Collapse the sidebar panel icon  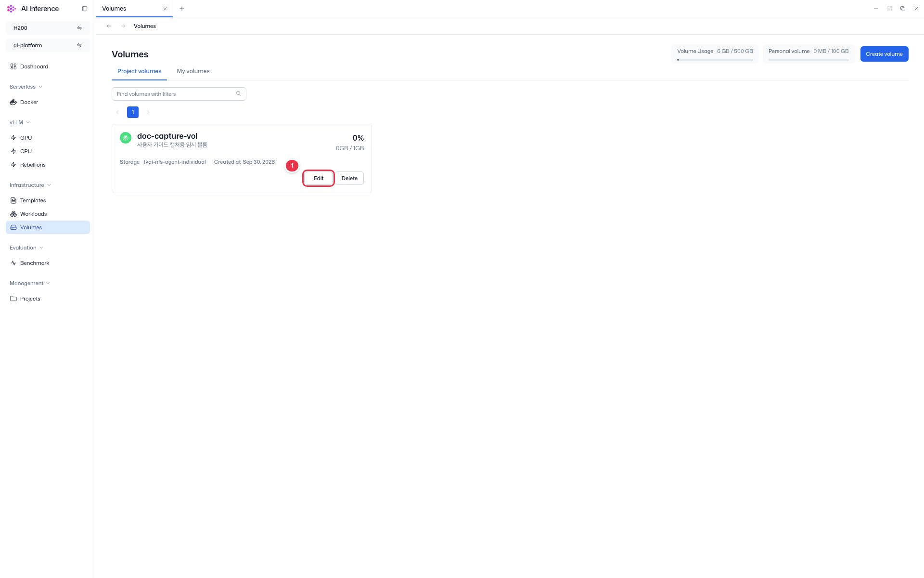pyautogui.click(x=85, y=9)
